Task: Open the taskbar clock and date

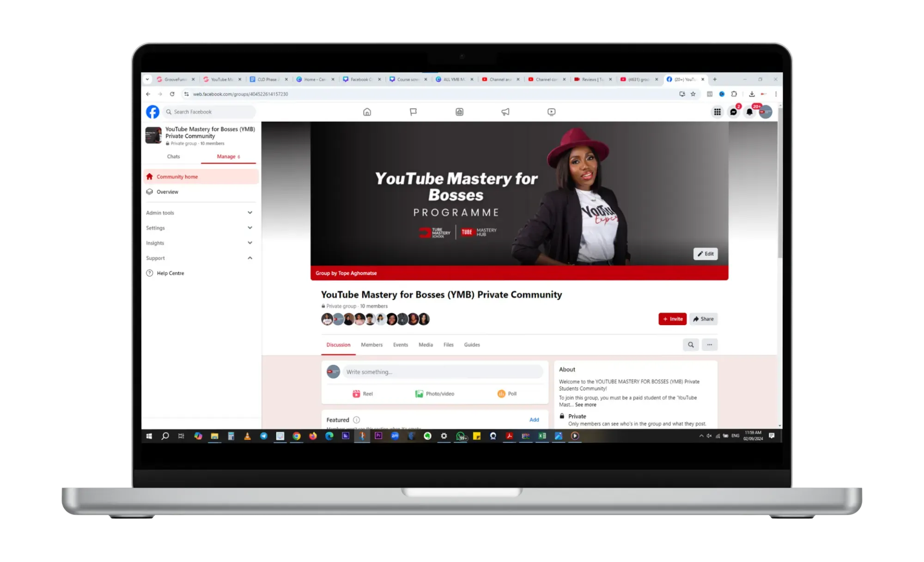Action: 753,436
